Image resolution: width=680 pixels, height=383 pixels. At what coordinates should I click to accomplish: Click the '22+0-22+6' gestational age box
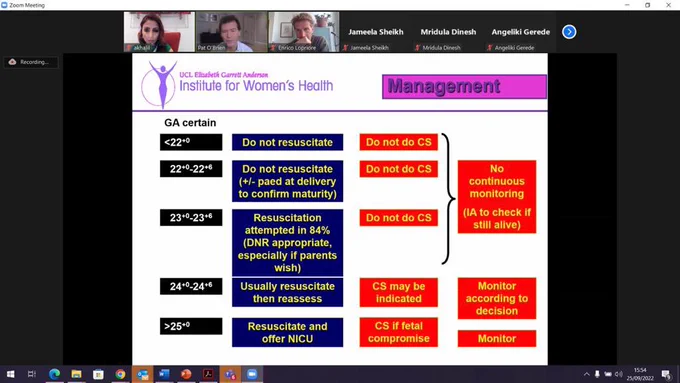(191, 169)
